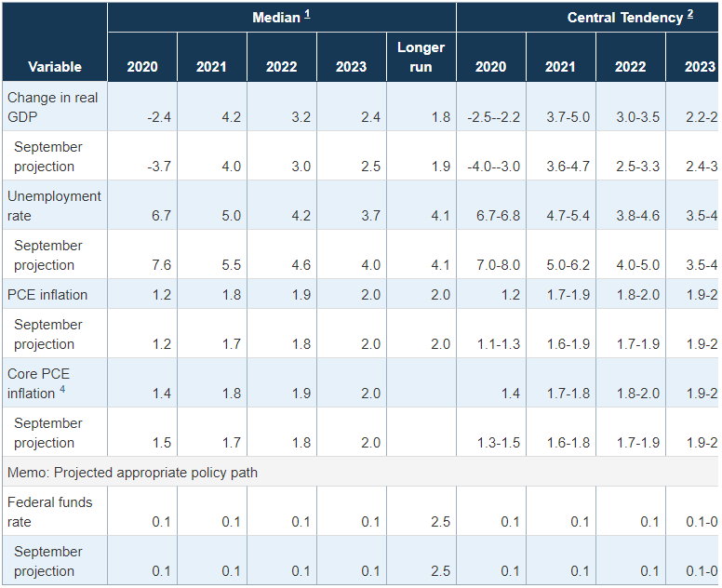Select GDP September projection 2021 value 4.0
This screenshot has height=588, width=722.
[x=231, y=167]
